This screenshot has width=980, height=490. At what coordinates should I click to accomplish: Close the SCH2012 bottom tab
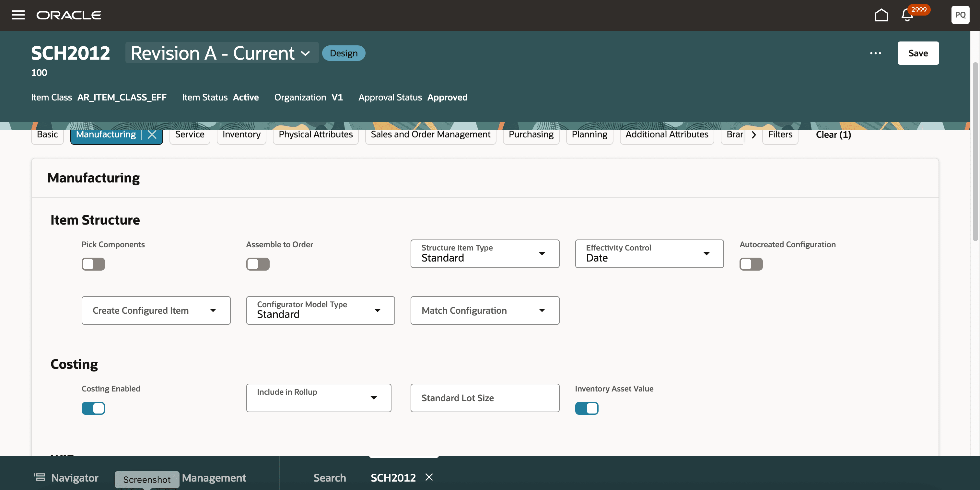click(429, 477)
